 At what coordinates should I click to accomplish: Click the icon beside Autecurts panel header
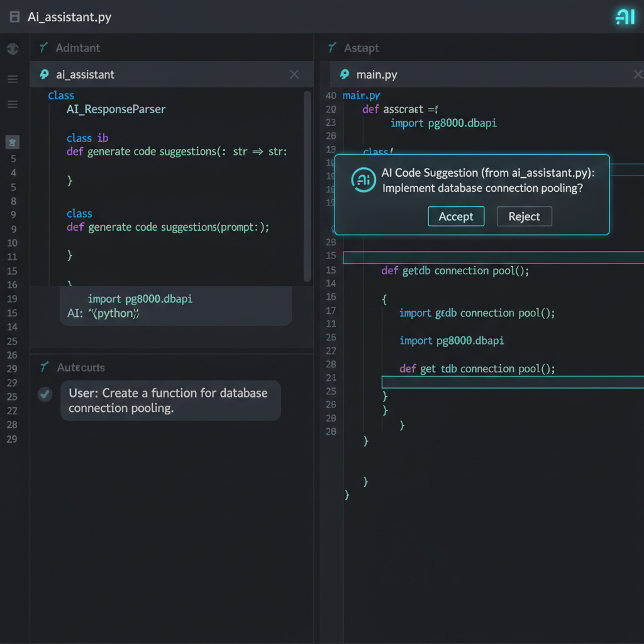point(45,367)
